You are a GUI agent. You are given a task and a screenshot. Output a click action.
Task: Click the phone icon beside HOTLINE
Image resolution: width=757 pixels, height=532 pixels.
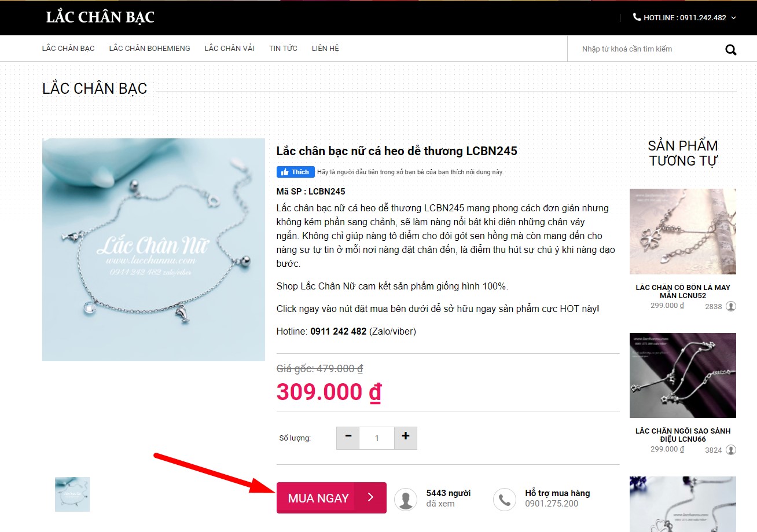pos(637,17)
